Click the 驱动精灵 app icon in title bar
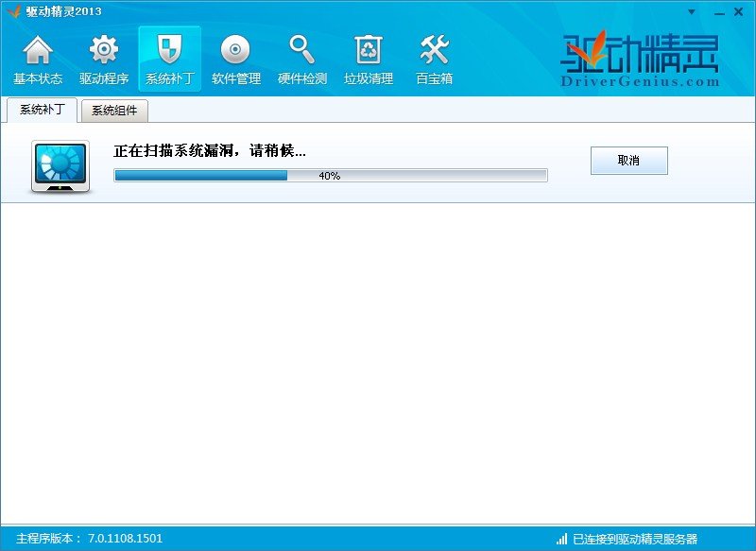 pos(14,11)
